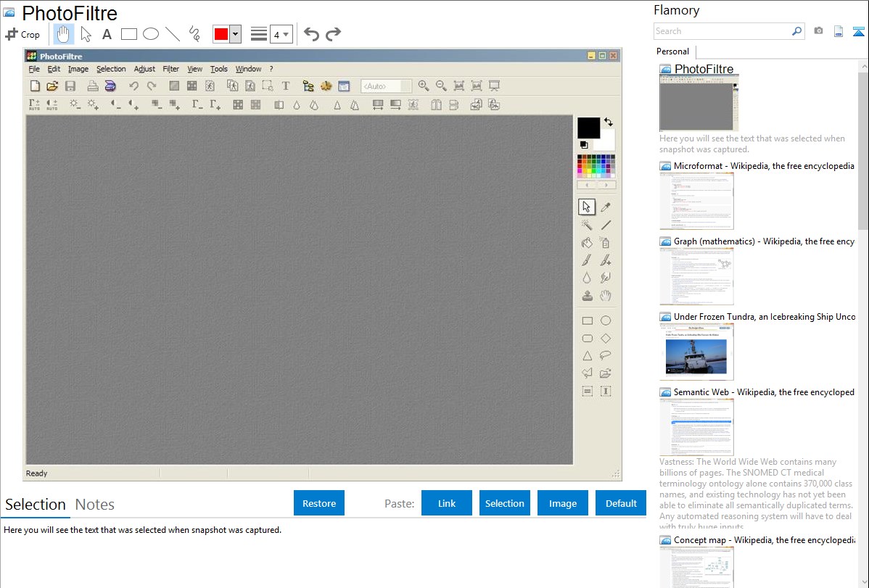The image size is (869, 588).
Task: Open the Microformat Wikipedia snapshot thumbnail
Action: [x=696, y=201]
